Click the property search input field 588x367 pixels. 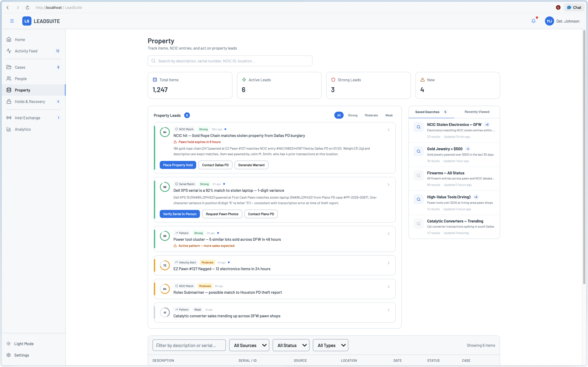(x=230, y=61)
